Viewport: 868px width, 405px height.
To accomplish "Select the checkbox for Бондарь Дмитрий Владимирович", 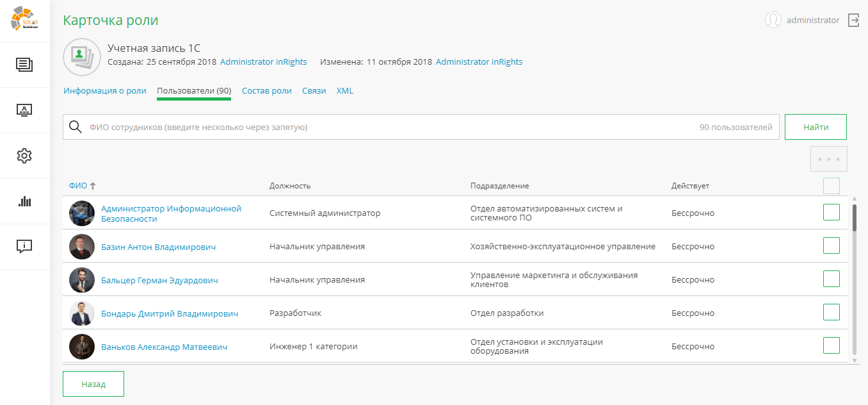I will click(831, 313).
